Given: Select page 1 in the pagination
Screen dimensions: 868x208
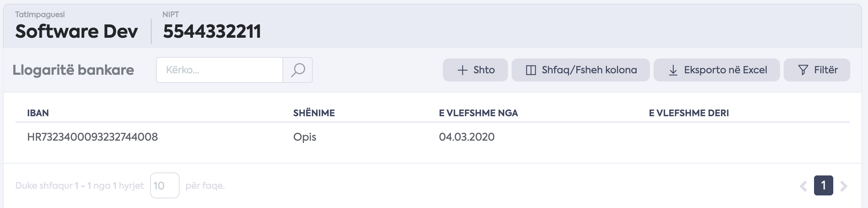Looking at the screenshot, I should click(823, 185).
